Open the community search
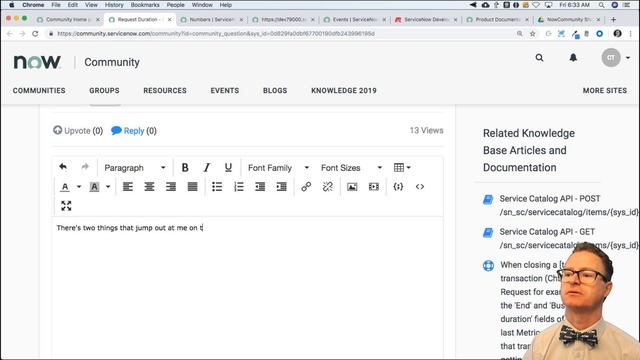The width and height of the screenshot is (640, 360). pos(540,58)
